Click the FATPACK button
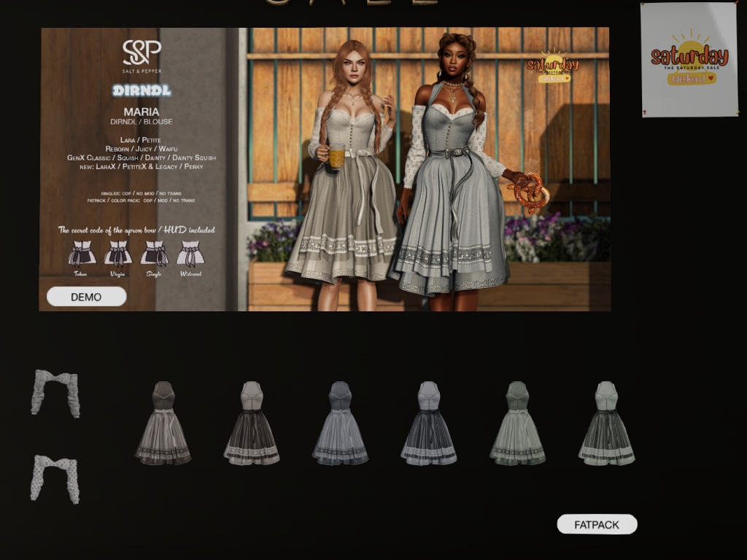Viewport: 747px width, 560px height. [x=597, y=524]
